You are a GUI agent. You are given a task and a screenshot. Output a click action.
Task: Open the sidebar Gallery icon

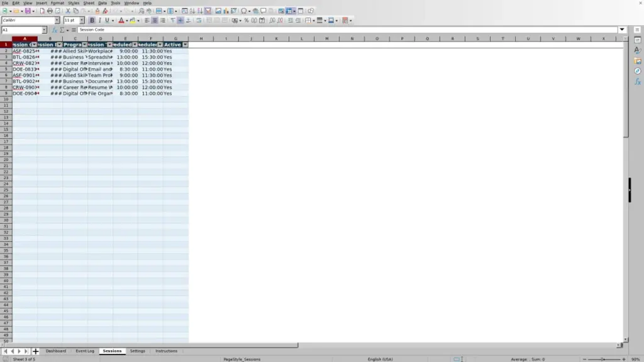(x=638, y=61)
